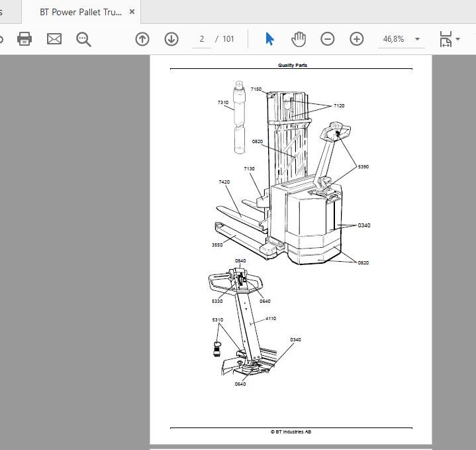The width and height of the screenshot is (476, 450).
Task: Select the partially visible left tab
Action: pos(11,12)
